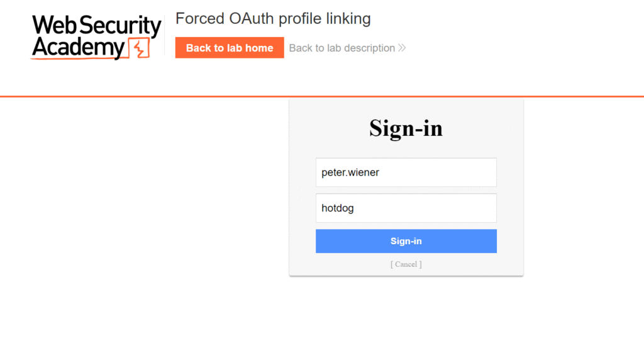The width and height of the screenshot is (644, 343).
Task: Click the Cancel link below Sign-in button
Action: coord(406,264)
